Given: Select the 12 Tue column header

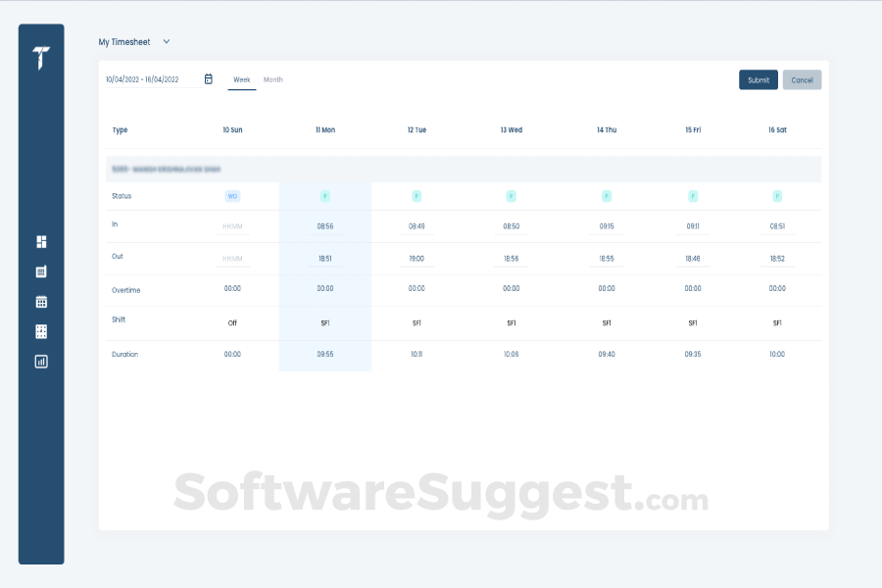Looking at the screenshot, I should 416,130.
